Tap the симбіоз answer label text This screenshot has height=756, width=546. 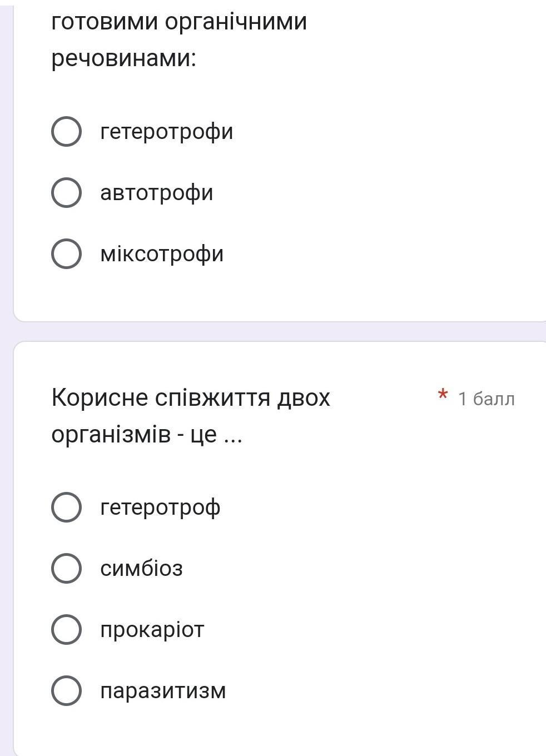pyautogui.click(x=141, y=569)
